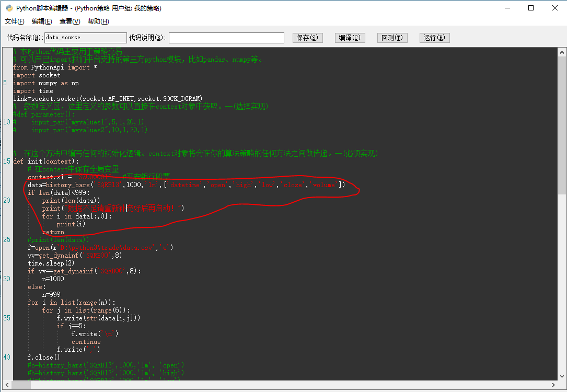
Task: Click the 'for i in data[:,0]:' line
Action: [x=77, y=216]
